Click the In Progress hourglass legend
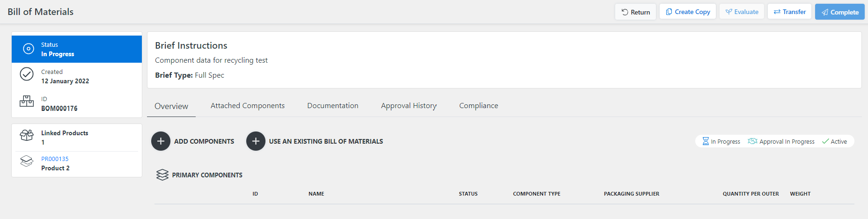Screen dimensions: 868x219 [x=721, y=141]
